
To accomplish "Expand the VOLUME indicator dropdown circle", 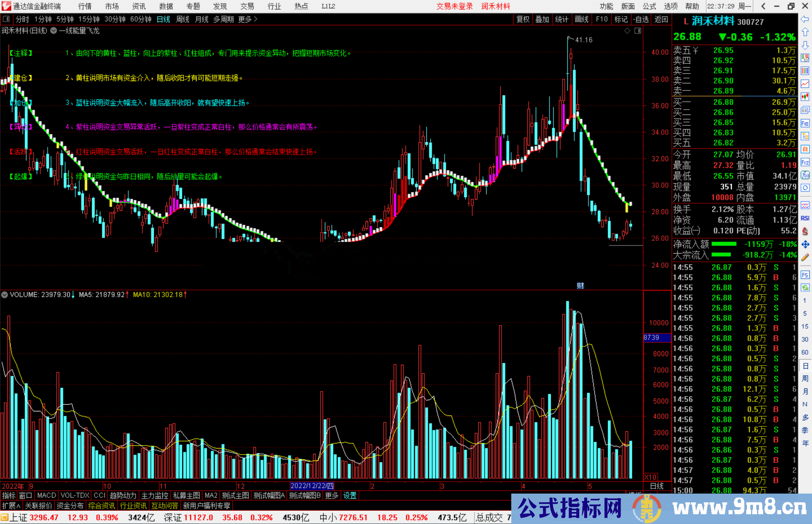I will pyautogui.click(x=5, y=295).
